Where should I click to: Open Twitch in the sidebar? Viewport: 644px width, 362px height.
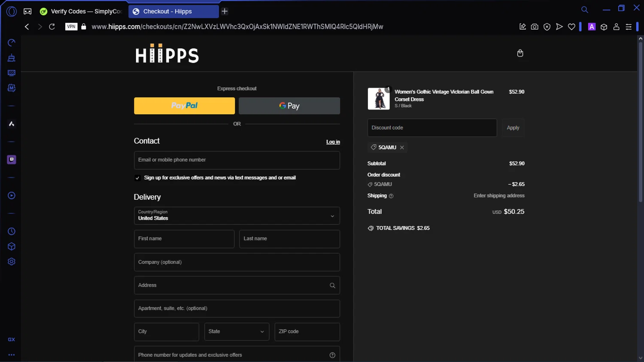[12, 160]
